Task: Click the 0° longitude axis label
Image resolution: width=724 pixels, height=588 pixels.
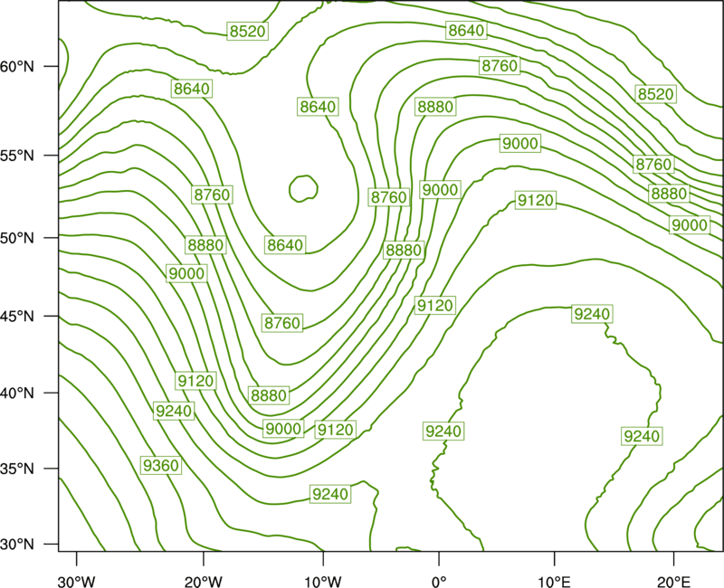Action: (439, 581)
